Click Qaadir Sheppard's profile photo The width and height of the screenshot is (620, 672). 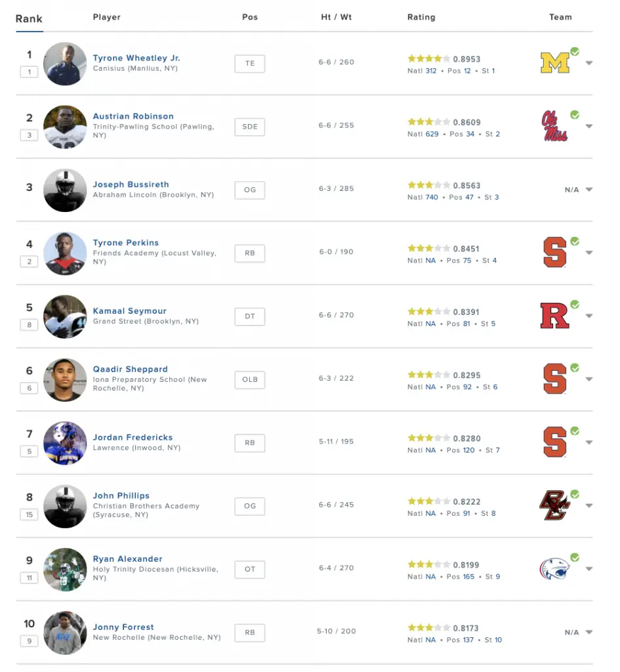pyautogui.click(x=65, y=380)
